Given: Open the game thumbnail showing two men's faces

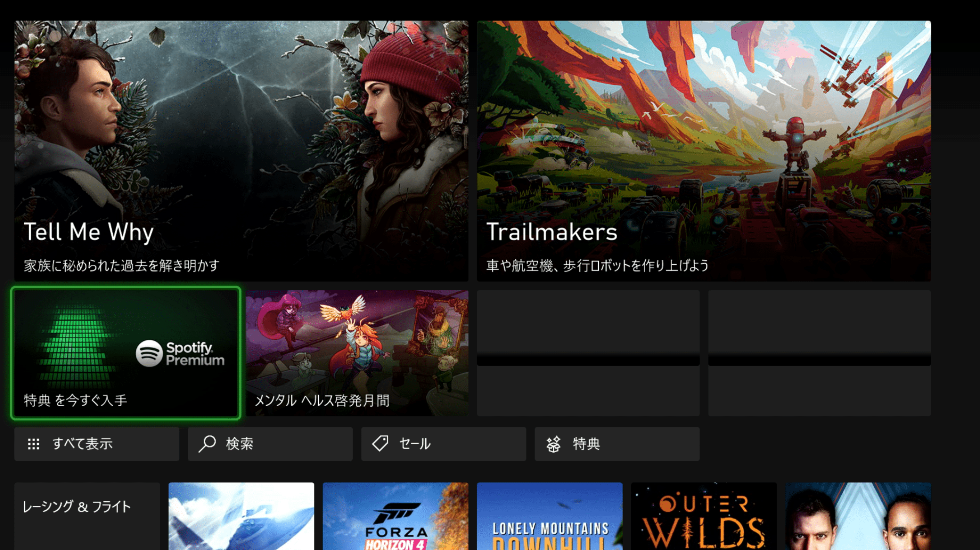Looking at the screenshot, I should tap(858, 516).
